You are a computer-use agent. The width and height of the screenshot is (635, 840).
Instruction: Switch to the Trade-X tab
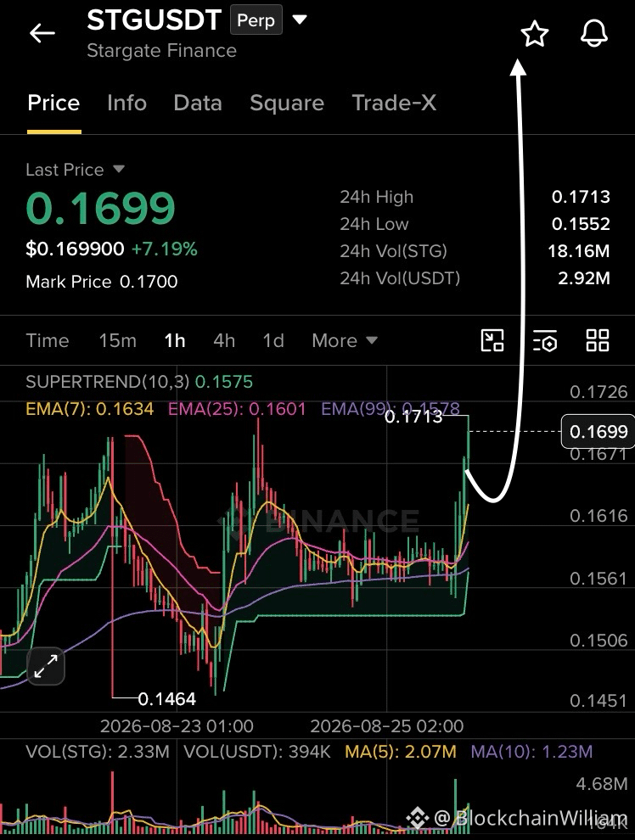394,103
